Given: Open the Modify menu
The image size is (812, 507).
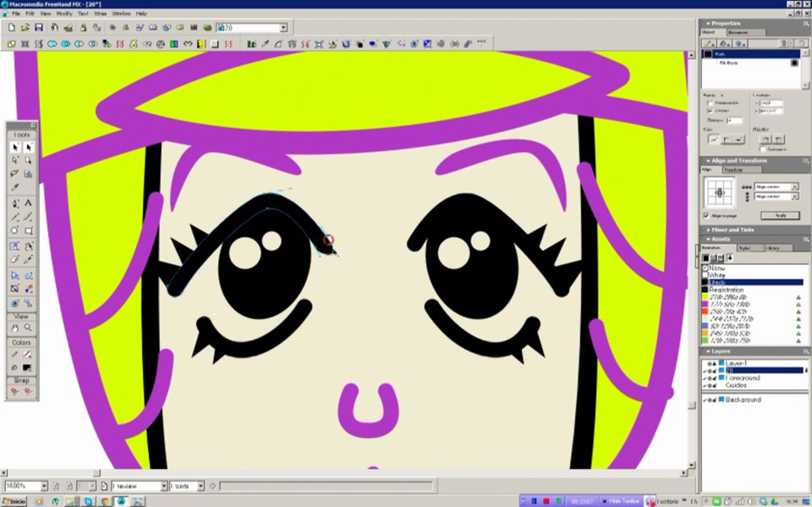Looking at the screenshot, I should tap(64, 14).
